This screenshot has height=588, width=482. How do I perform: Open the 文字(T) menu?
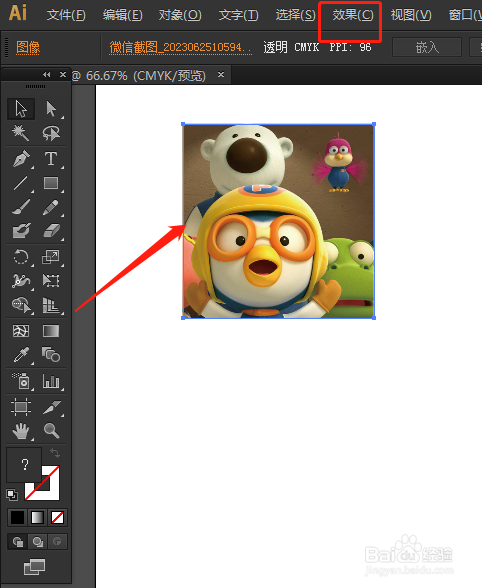239,15
